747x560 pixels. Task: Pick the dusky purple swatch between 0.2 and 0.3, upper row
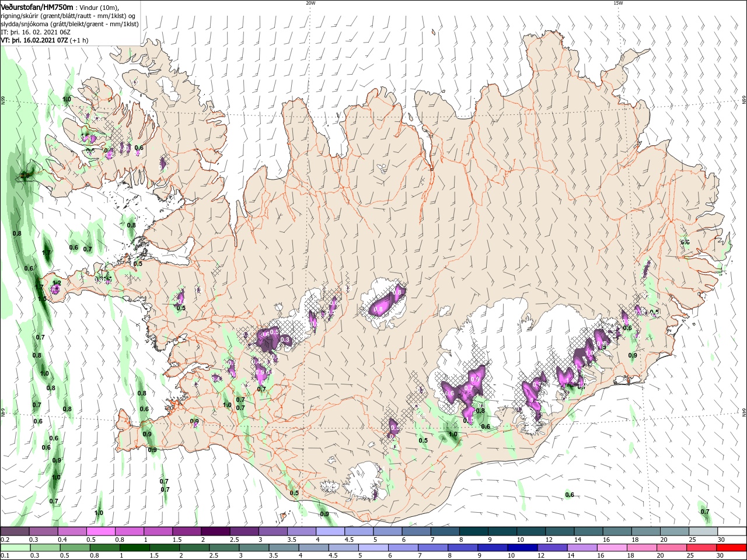(x=15, y=531)
